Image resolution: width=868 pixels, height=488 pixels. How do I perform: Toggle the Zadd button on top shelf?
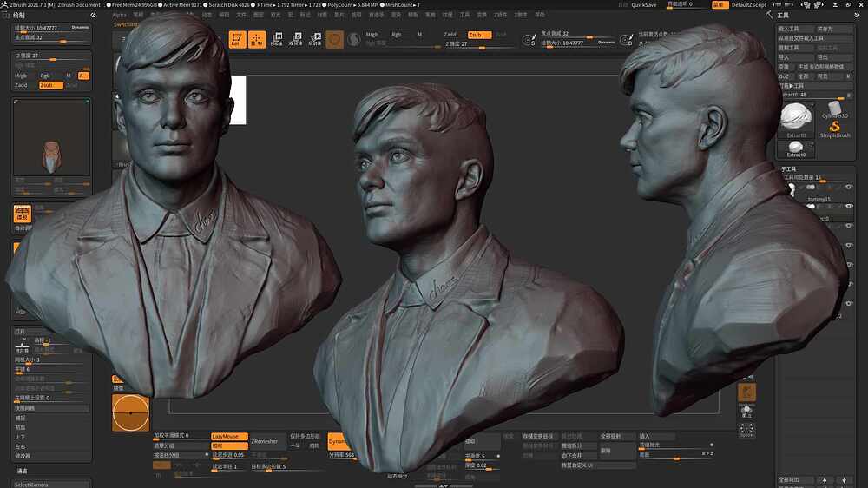(450, 35)
